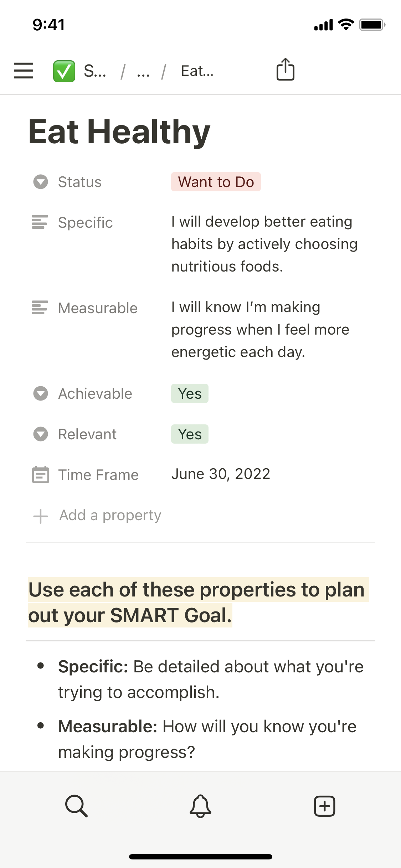401x868 pixels.
Task: Select the 'Eat...' breadcrumb item
Action: (197, 71)
